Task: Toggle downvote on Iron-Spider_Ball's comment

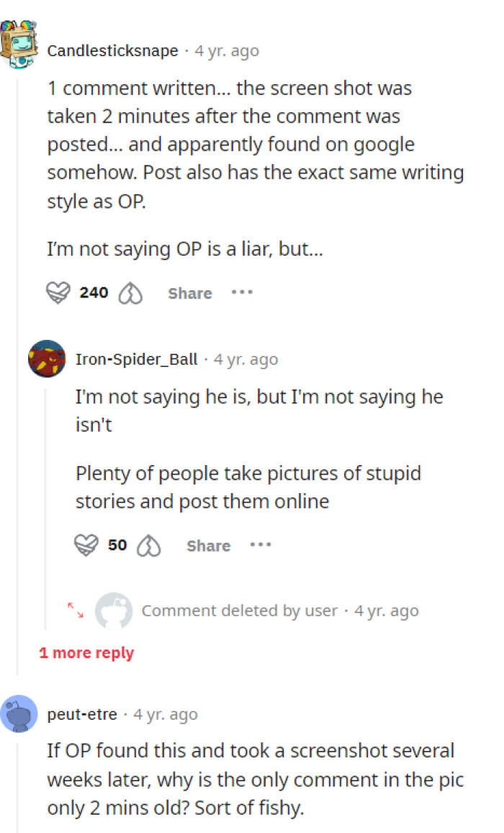Action: 149,545
